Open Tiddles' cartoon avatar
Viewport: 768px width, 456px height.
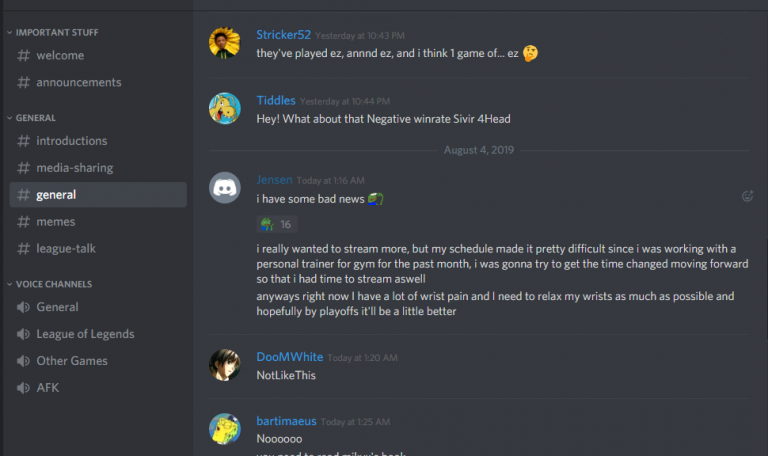pos(225,108)
